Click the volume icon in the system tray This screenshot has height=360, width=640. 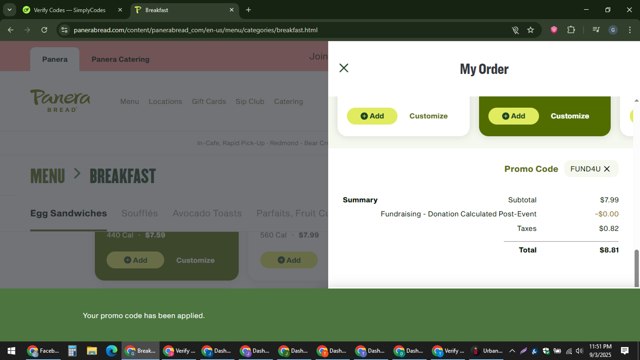(579, 351)
